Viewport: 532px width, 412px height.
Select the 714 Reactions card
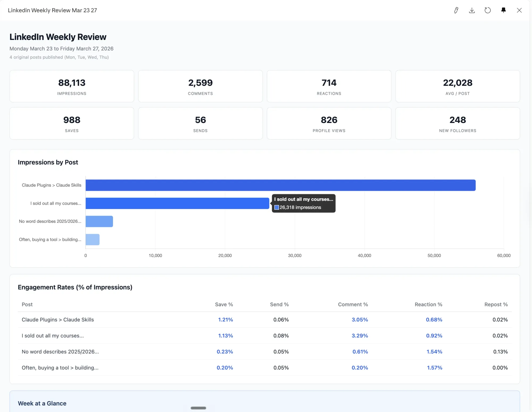[x=329, y=86]
